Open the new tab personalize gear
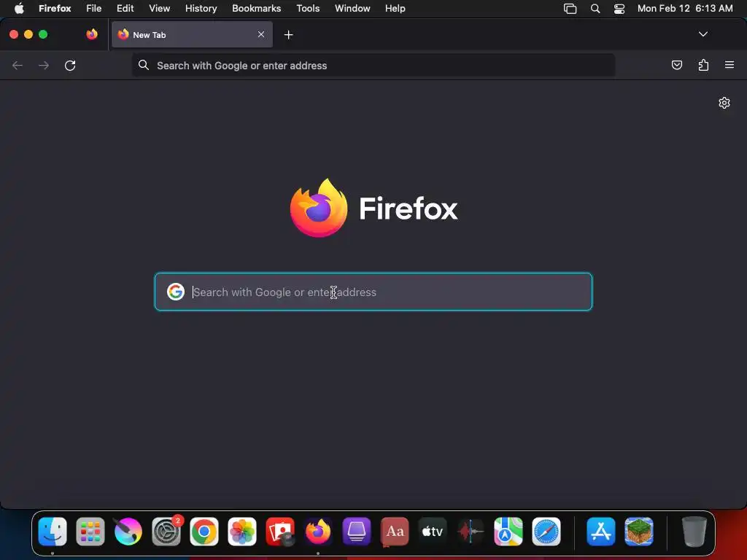This screenshot has width=747, height=560. tap(724, 103)
